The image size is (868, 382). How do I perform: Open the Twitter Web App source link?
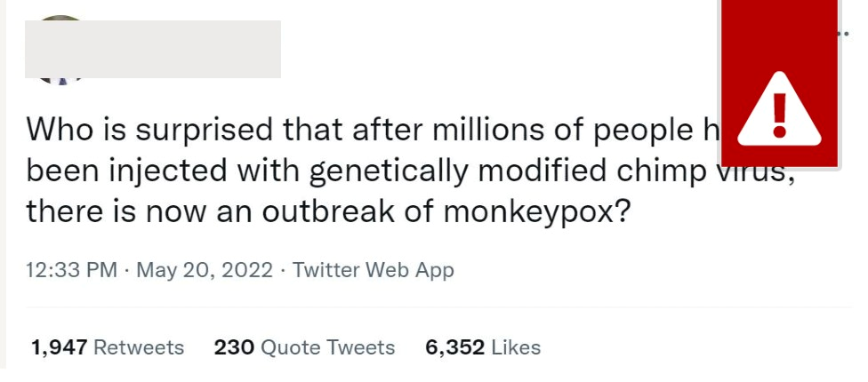point(373,270)
